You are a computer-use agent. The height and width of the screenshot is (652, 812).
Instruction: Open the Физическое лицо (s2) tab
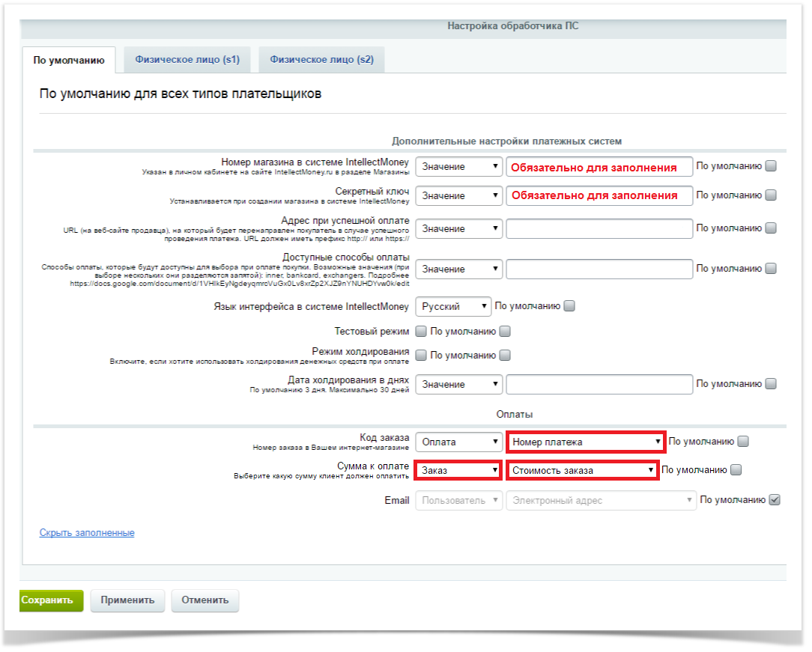pyautogui.click(x=321, y=60)
